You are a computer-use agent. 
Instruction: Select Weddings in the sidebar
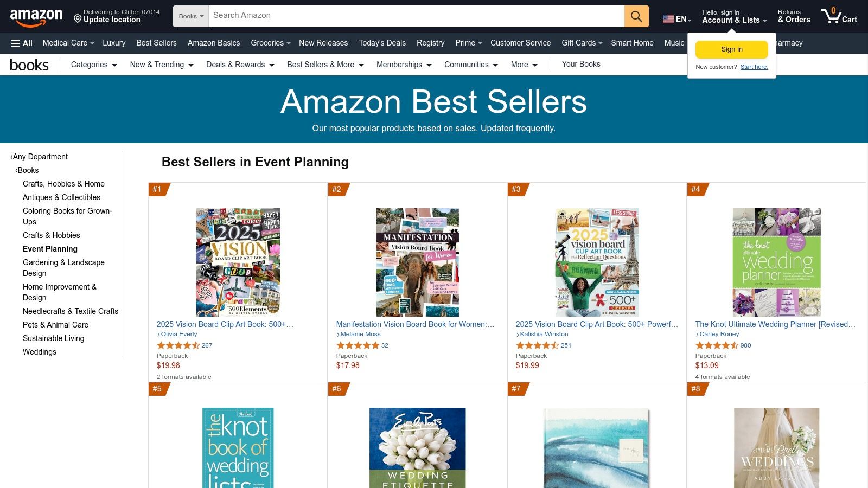39,352
